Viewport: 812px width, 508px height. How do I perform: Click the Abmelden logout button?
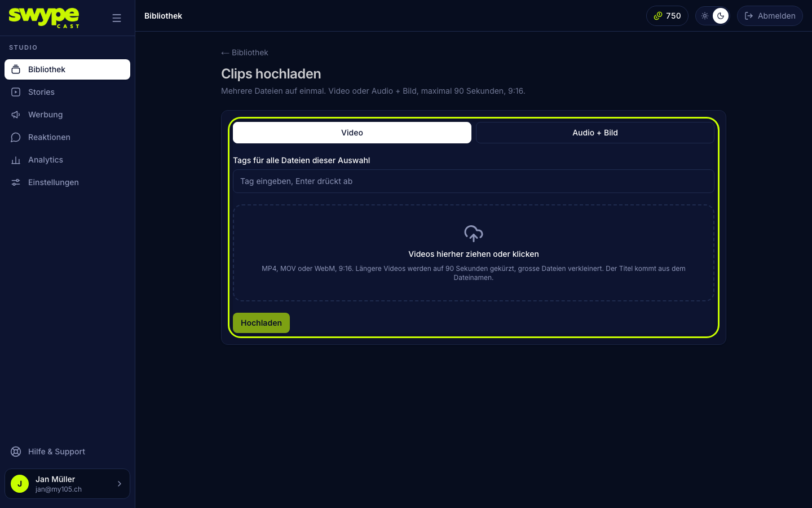(770, 16)
